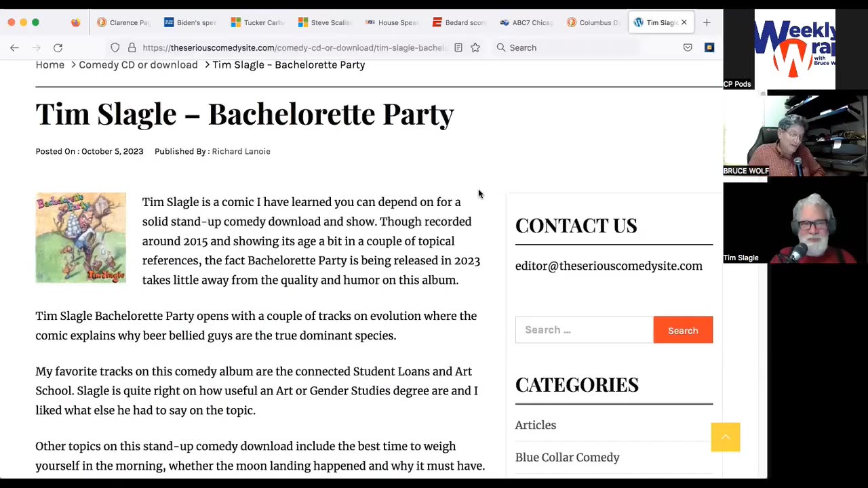Click the author link Richard Lanoie
The image size is (868, 488).
click(241, 151)
